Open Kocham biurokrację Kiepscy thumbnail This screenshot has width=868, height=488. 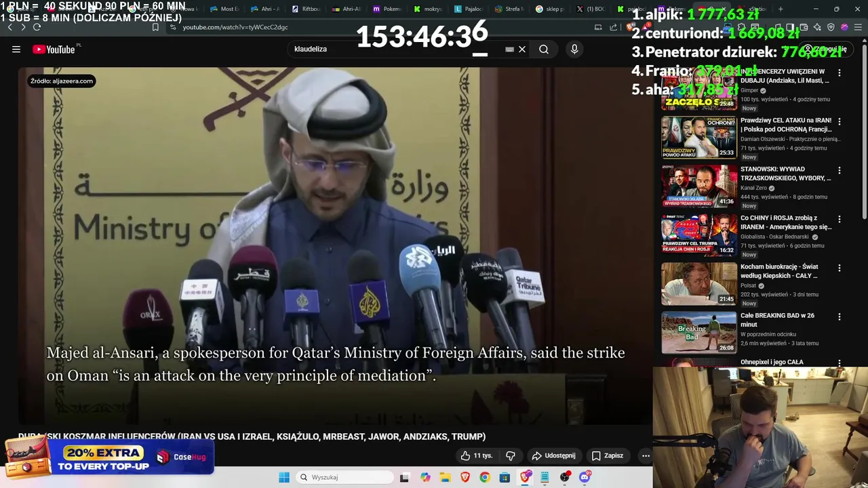699,284
